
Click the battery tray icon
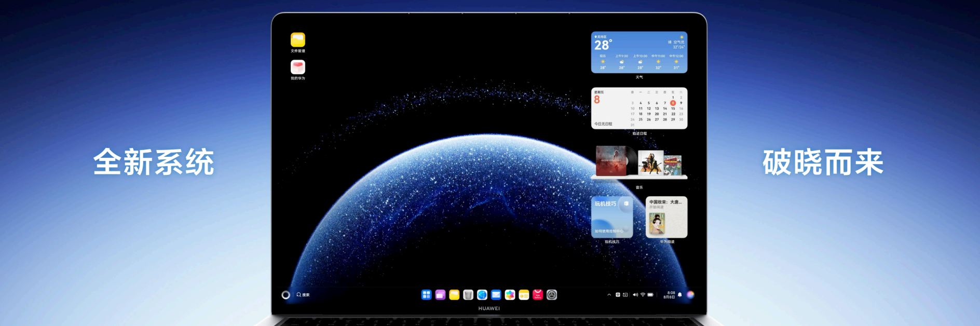tap(650, 295)
